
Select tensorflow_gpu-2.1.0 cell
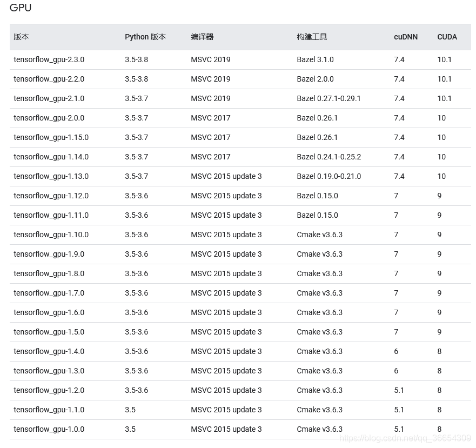click(49, 99)
